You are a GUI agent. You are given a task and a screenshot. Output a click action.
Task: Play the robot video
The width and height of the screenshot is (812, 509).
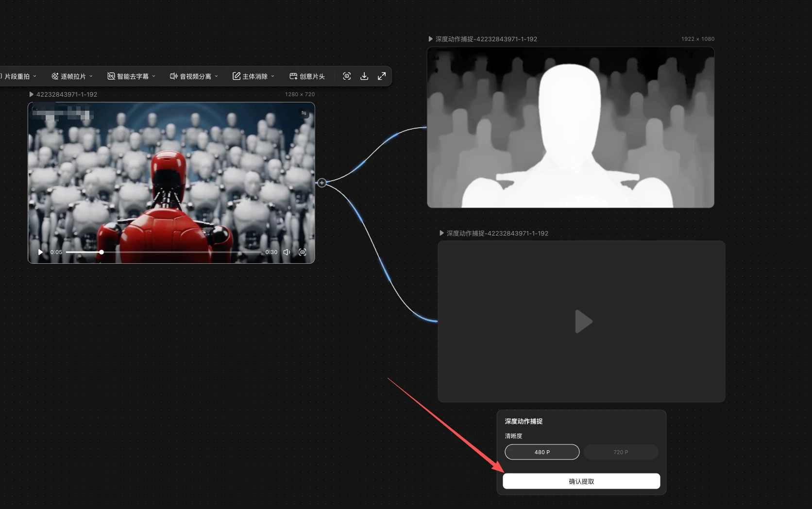coord(40,252)
